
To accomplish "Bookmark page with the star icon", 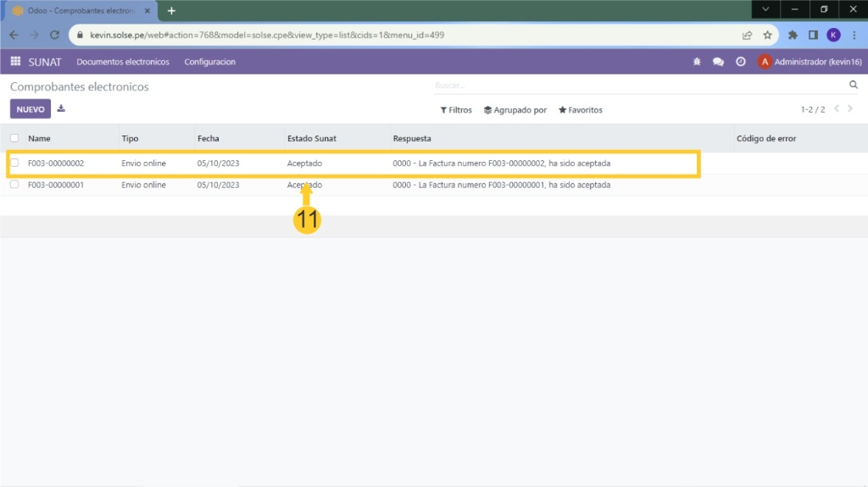I will click(x=767, y=36).
